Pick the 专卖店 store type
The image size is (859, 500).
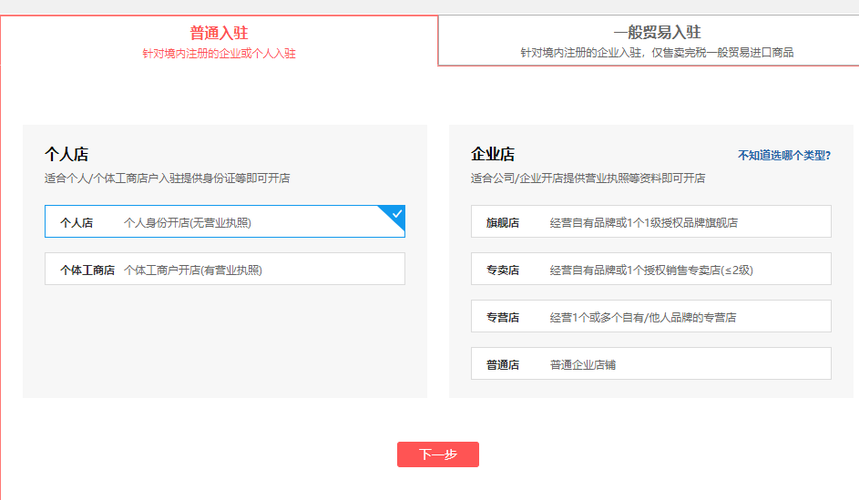[650, 270]
